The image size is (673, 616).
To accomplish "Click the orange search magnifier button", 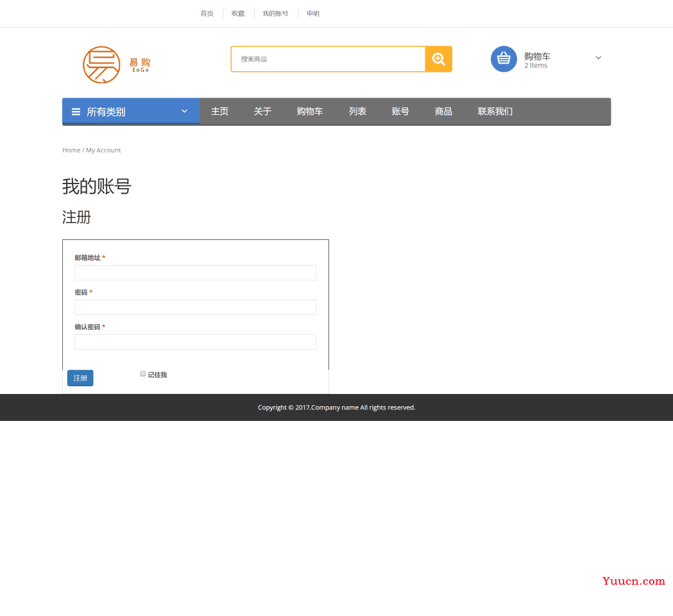I will [x=438, y=59].
